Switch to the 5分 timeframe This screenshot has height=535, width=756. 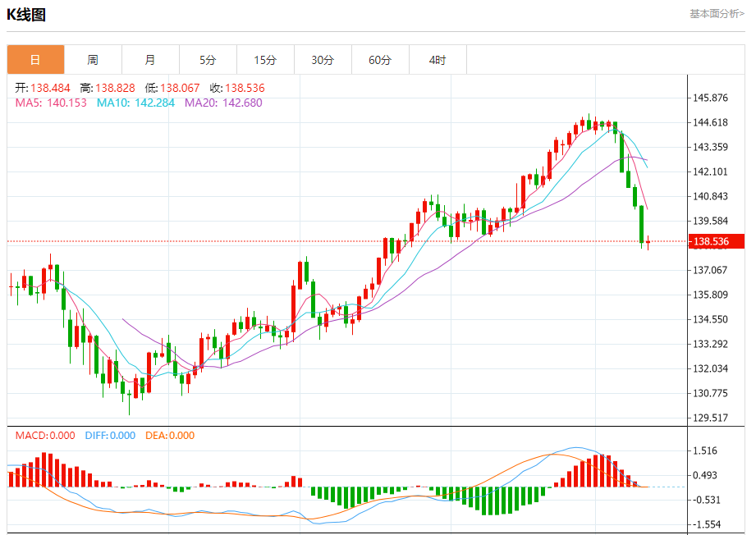[208, 60]
